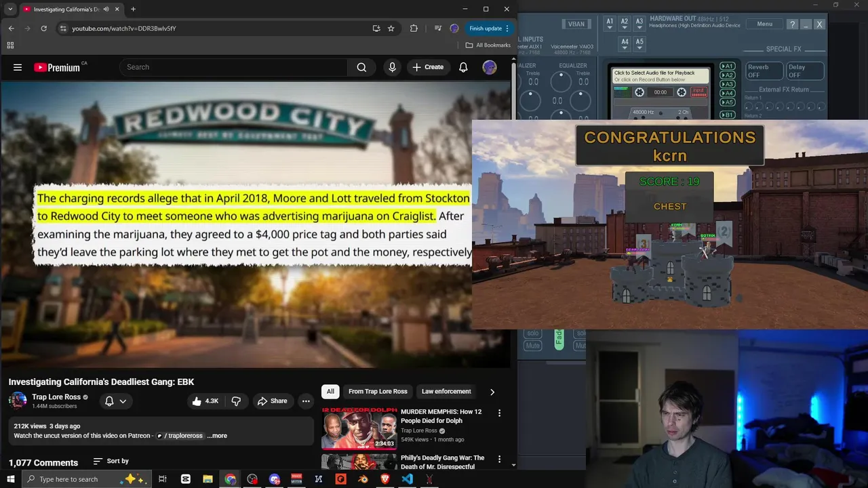Select the Law enforcement chip

click(x=446, y=392)
